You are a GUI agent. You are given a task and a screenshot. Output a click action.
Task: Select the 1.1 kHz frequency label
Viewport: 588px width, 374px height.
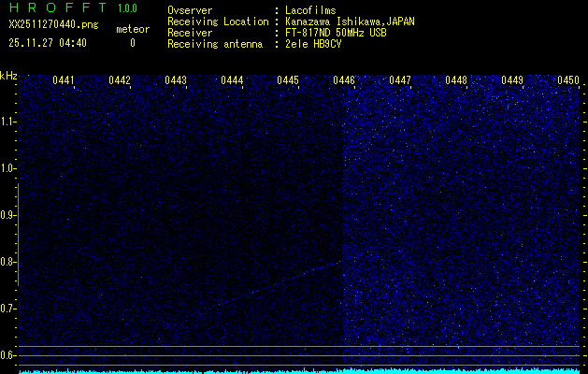pyautogui.click(x=8, y=122)
